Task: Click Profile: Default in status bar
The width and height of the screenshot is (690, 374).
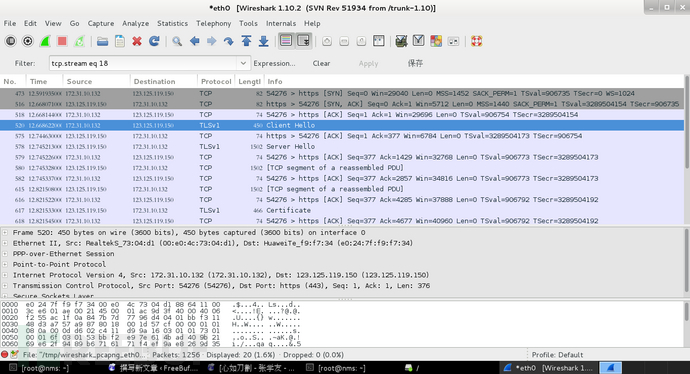Action: click(x=557, y=355)
